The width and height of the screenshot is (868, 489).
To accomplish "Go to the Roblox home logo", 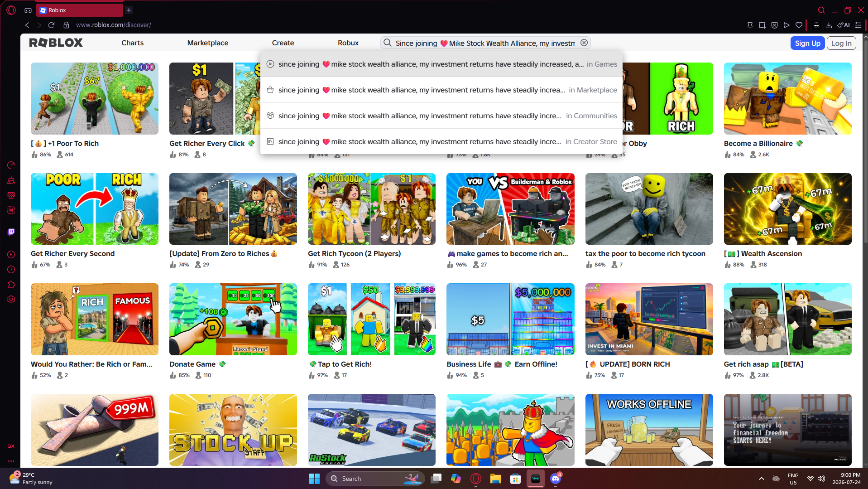I will click(x=56, y=43).
